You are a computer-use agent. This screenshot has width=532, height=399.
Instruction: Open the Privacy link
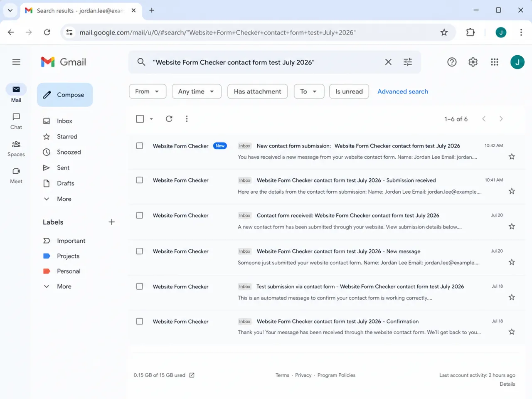click(x=303, y=375)
